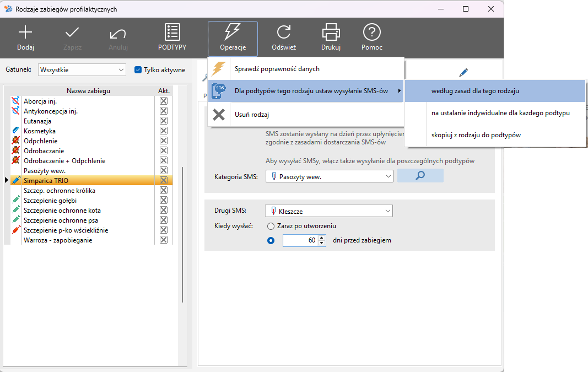Uncheck the Tylko aktywne checkbox
Image resolution: width=588 pixels, height=372 pixels.
coord(138,70)
